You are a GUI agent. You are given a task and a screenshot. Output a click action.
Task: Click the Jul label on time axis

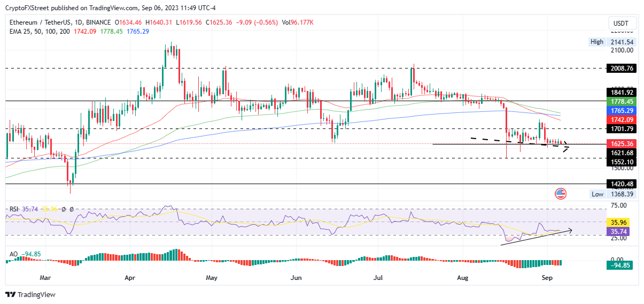pos(379,278)
